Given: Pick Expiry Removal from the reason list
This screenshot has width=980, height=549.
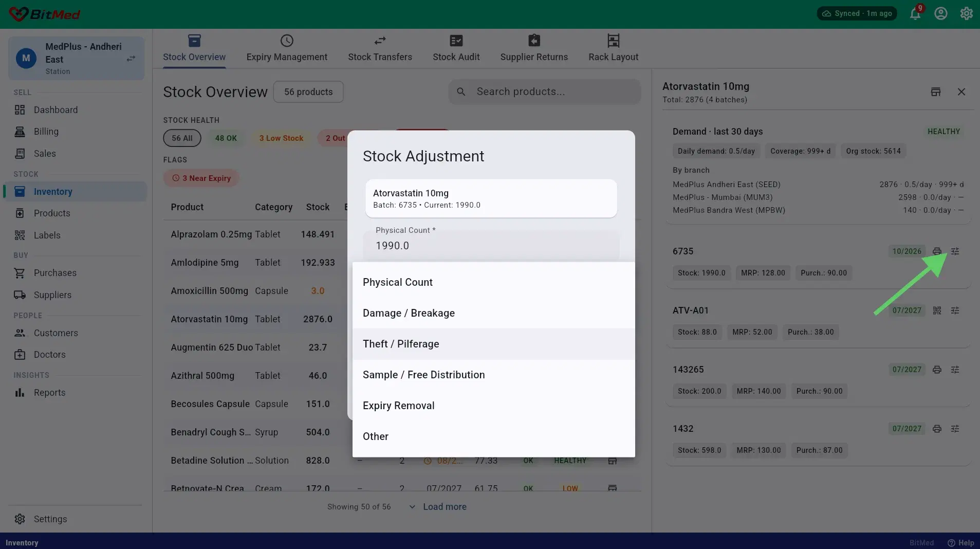Looking at the screenshot, I should [494, 406].
